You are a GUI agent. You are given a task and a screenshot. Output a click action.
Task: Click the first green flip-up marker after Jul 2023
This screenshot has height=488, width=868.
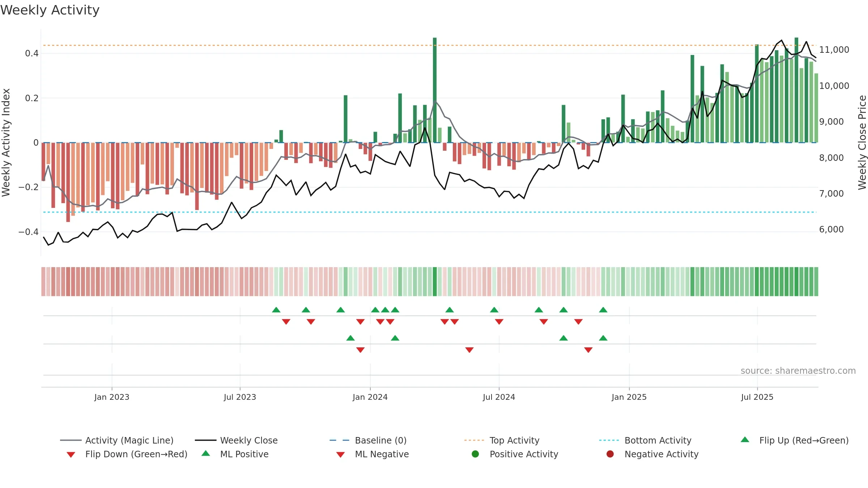coord(276,310)
